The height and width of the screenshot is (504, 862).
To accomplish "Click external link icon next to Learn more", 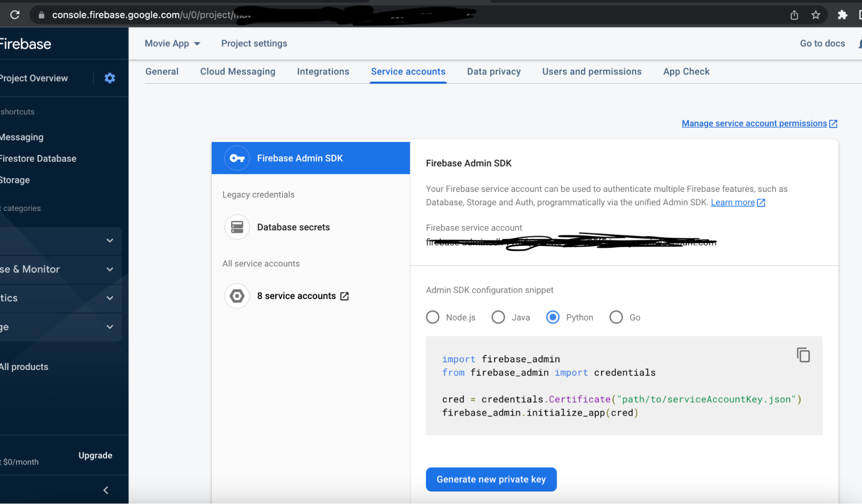I will 761,203.
